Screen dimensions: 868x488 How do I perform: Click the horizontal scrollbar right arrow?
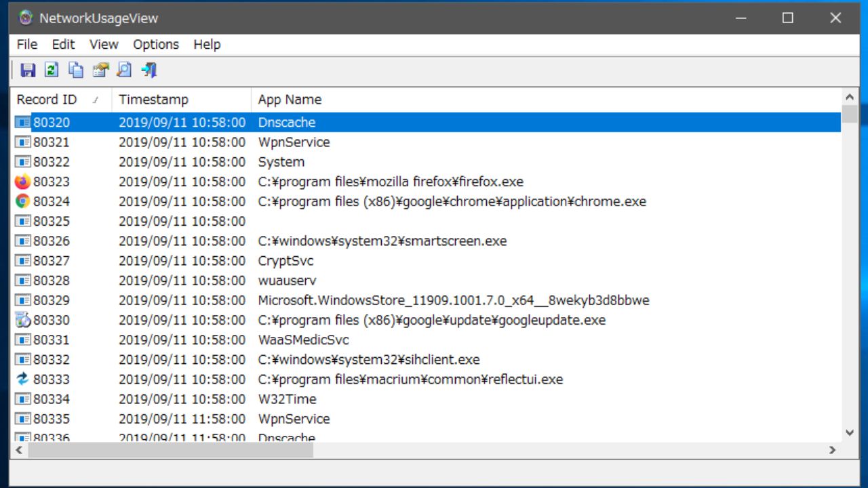pyautogui.click(x=833, y=449)
